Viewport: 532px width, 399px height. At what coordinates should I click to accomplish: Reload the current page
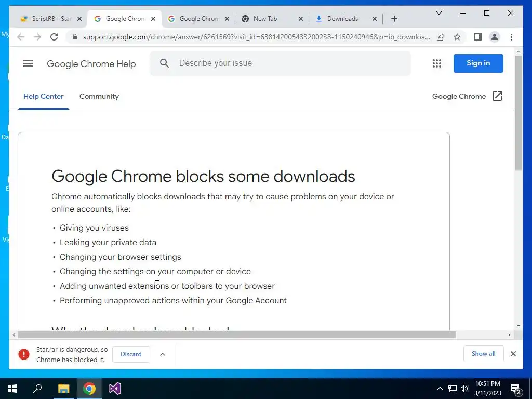click(54, 37)
